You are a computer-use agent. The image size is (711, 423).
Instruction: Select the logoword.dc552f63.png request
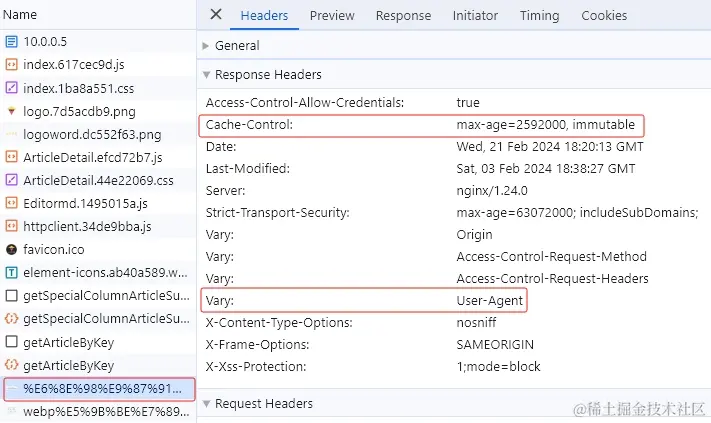click(x=92, y=134)
